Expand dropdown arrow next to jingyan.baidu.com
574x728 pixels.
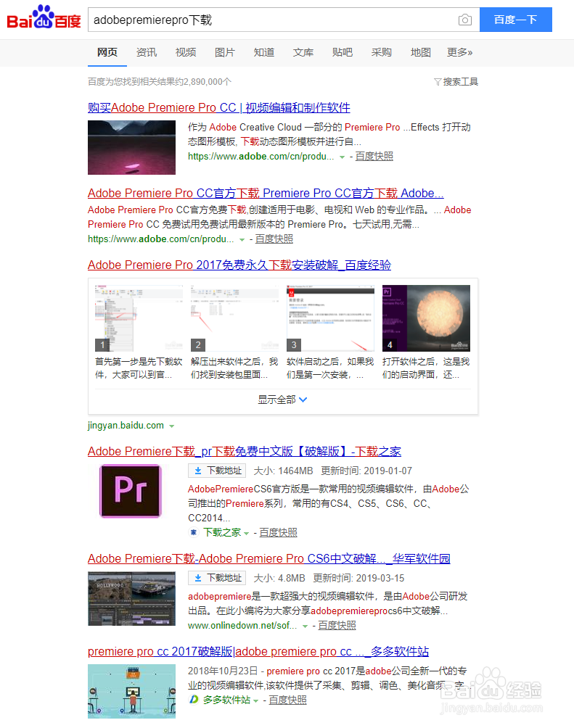(171, 426)
